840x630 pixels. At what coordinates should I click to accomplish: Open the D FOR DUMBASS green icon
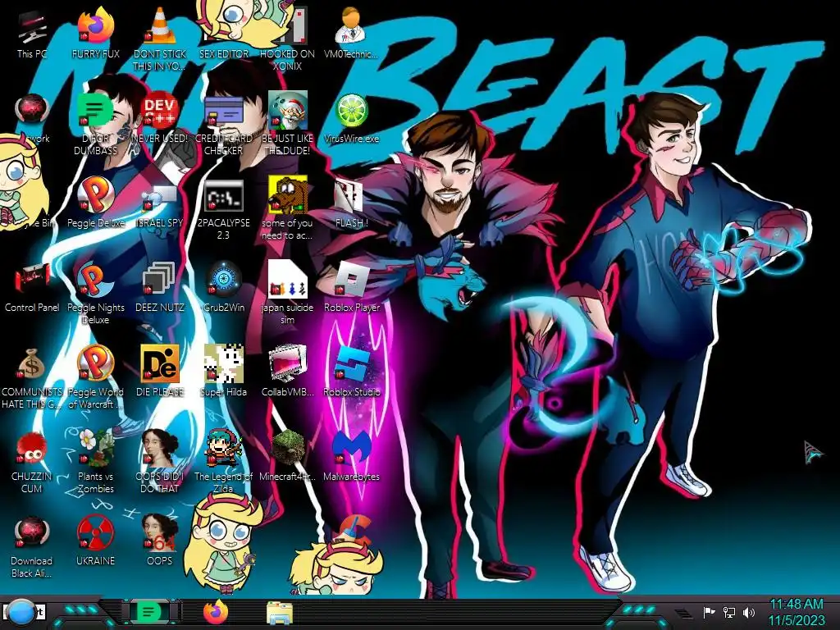95,123
